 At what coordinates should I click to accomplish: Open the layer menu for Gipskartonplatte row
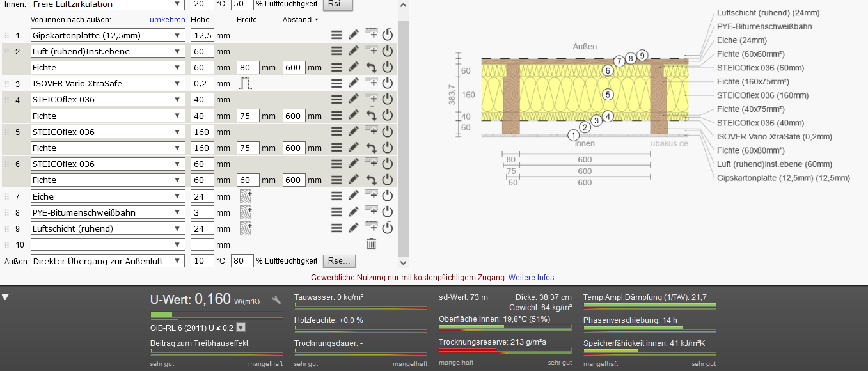coord(336,35)
